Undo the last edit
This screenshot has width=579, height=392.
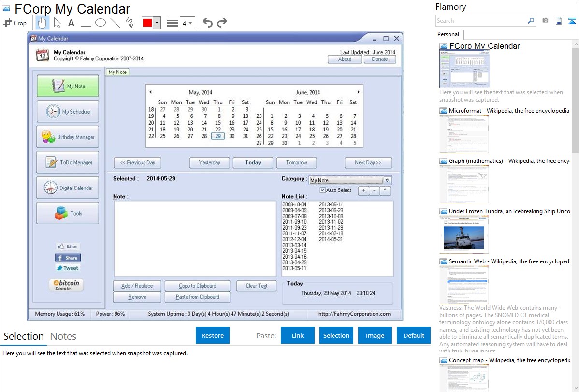point(207,23)
